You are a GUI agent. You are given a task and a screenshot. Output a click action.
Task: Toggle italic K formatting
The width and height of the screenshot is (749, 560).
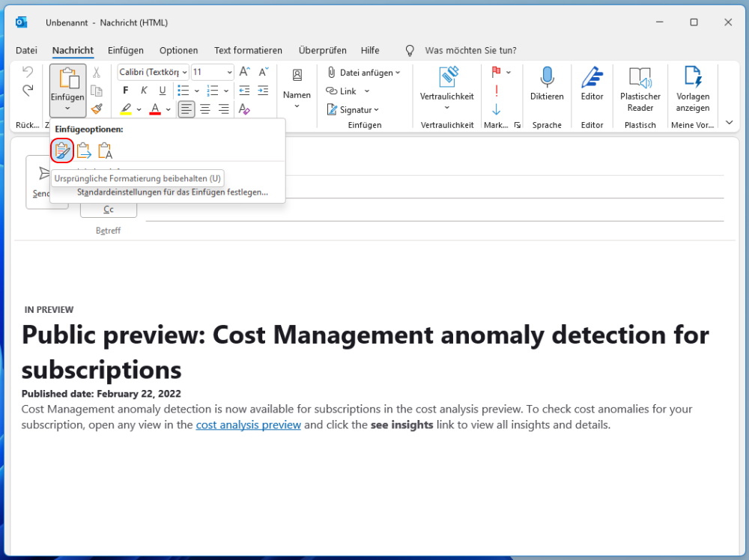tap(144, 91)
